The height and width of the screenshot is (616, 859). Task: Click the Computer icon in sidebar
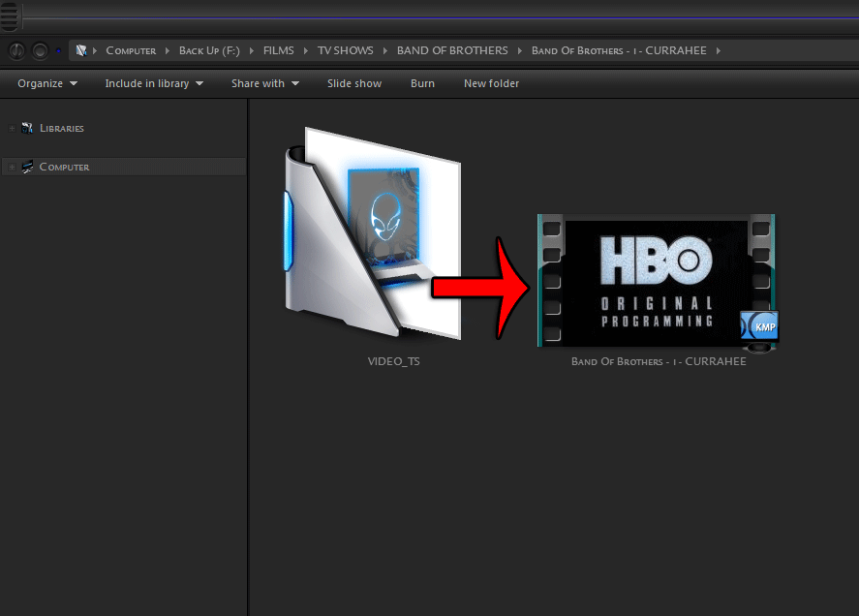[27, 167]
